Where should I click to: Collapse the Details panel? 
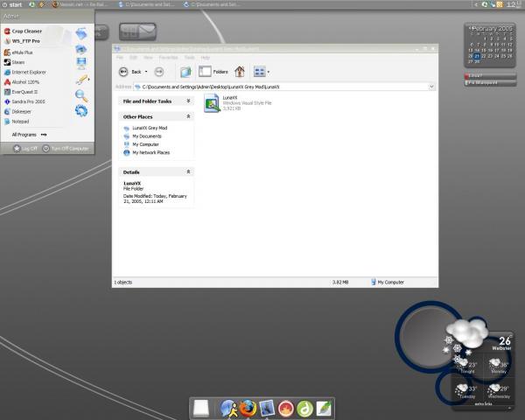tap(188, 171)
